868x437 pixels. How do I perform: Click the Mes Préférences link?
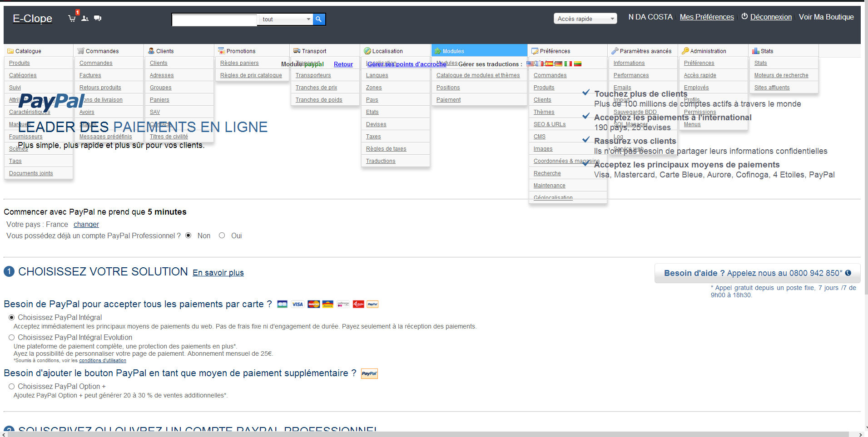coord(707,17)
